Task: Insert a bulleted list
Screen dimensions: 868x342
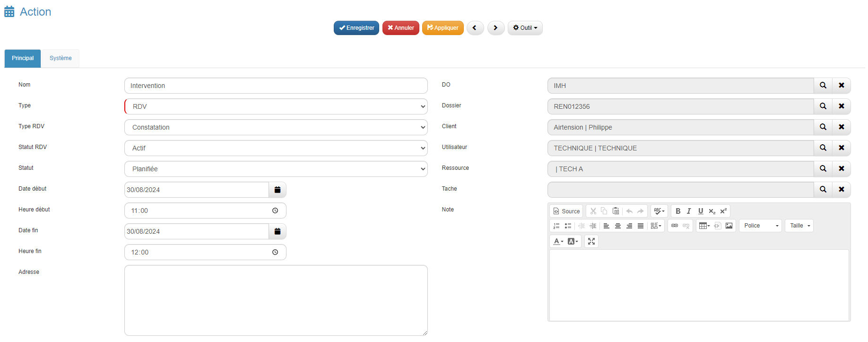Action: point(568,226)
